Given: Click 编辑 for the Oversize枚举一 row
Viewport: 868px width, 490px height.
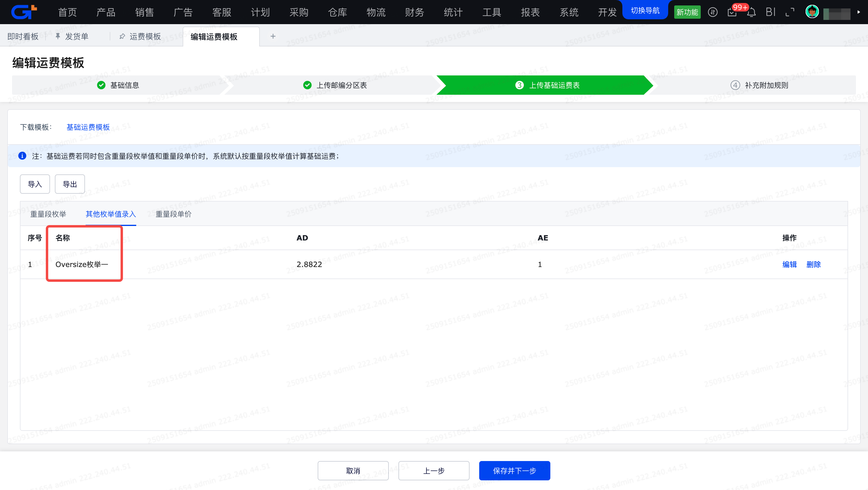Looking at the screenshot, I should coord(789,264).
